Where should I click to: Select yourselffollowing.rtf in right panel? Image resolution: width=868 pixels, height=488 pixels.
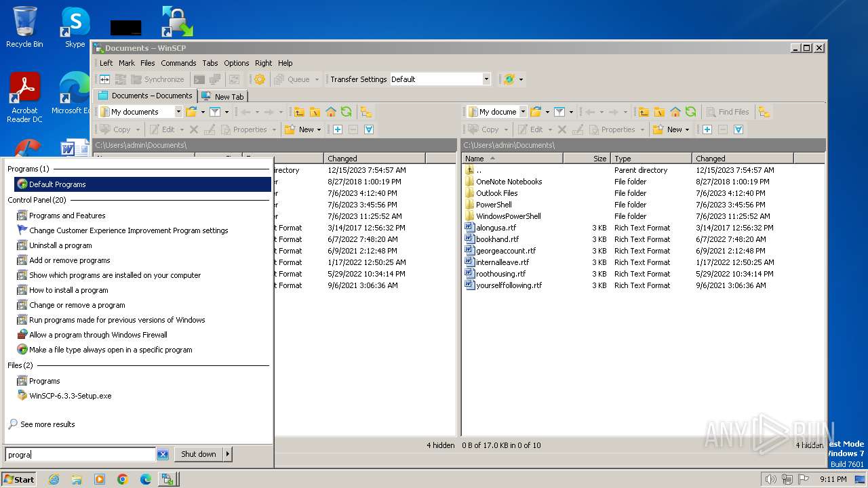(x=509, y=285)
